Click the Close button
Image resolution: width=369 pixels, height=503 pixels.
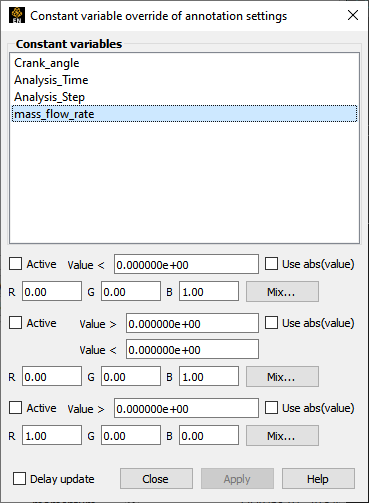[156, 479]
